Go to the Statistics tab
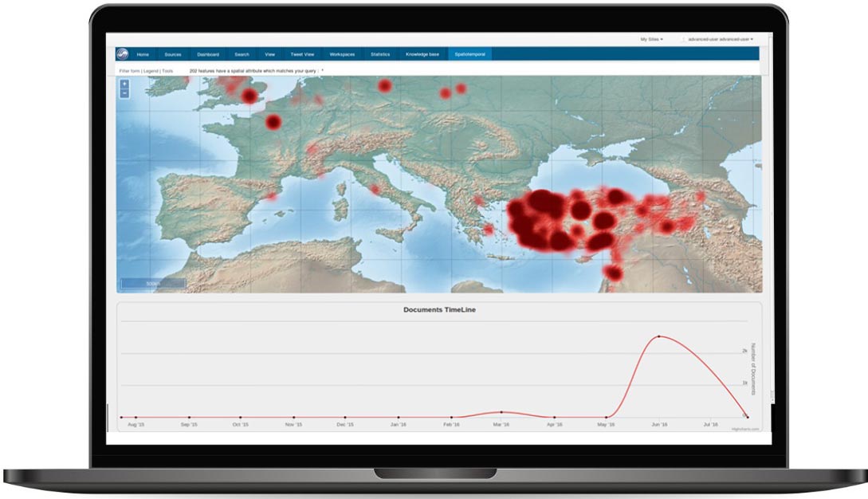Image resolution: width=868 pixels, height=499 pixels. (380, 54)
